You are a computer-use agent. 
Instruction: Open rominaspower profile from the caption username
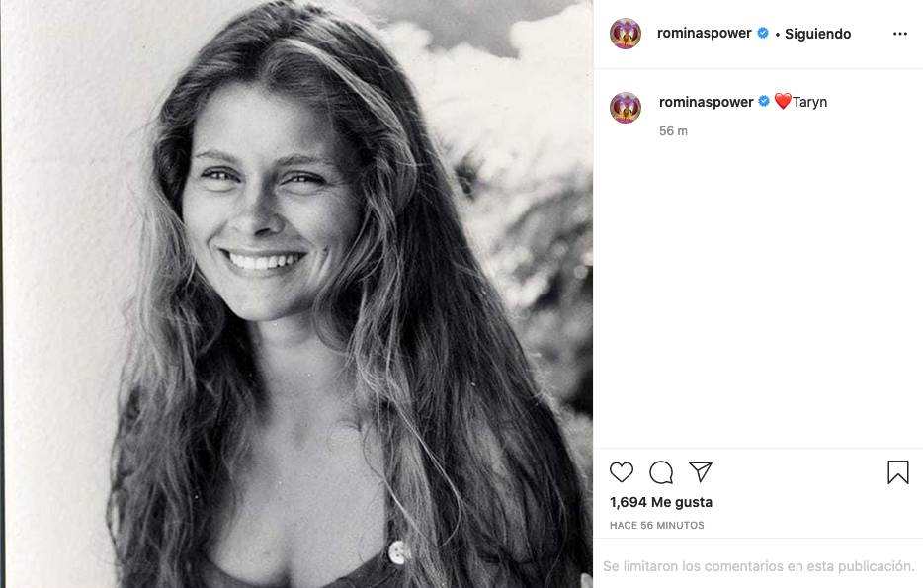point(706,101)
